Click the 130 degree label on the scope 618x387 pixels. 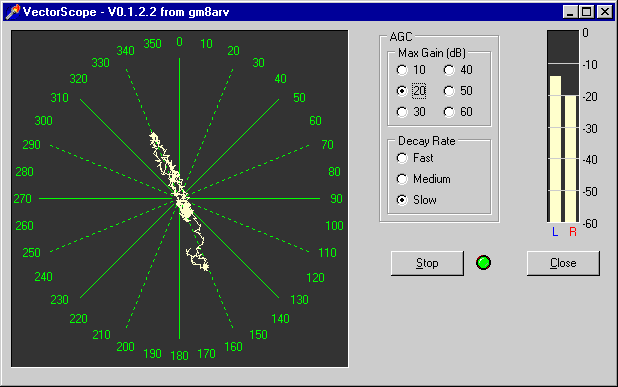[299, 300]
